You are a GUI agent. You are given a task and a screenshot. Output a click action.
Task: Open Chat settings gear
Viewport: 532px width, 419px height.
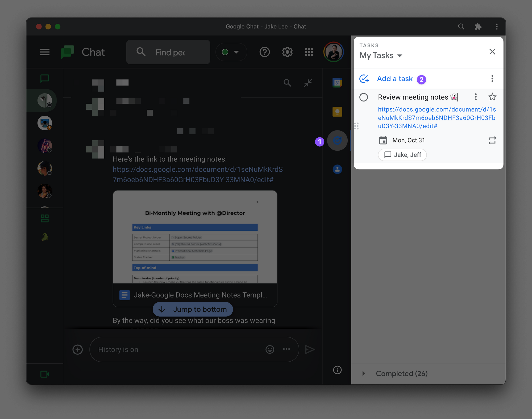[x=287, y=52]
